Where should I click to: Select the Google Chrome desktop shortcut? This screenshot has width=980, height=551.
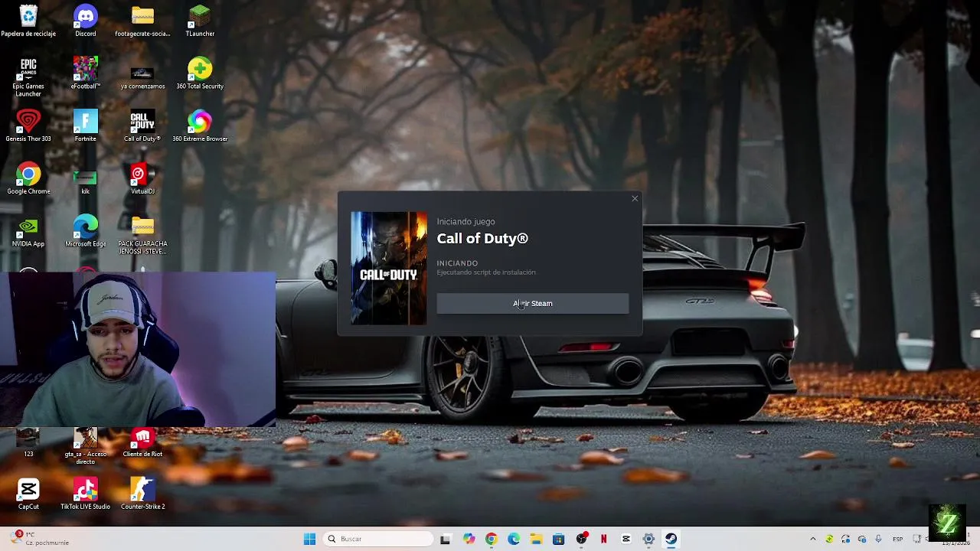click(28, 179)
